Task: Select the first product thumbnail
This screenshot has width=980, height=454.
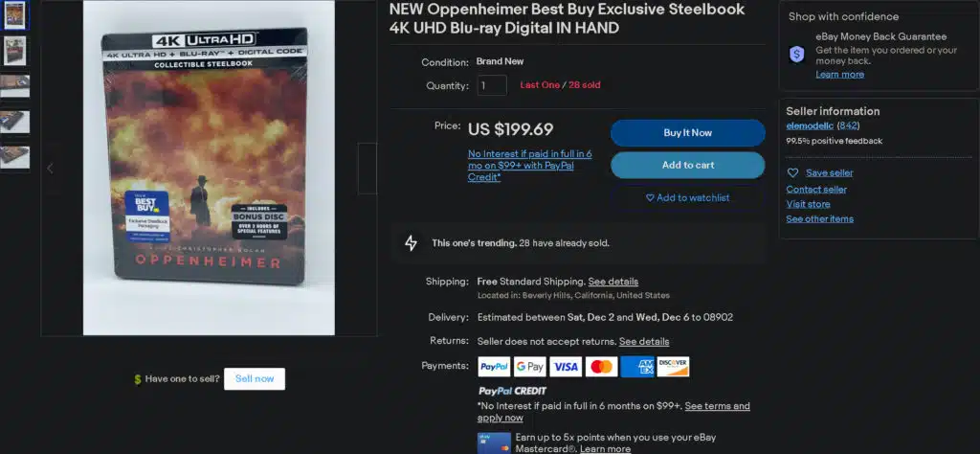Action: tap(15, 15)
